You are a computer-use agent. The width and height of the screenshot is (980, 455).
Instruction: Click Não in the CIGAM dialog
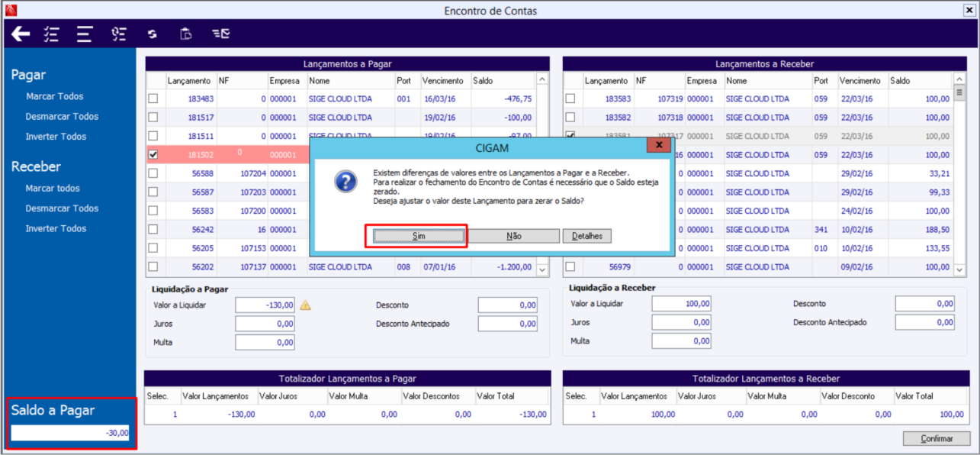tap(514, 236)
